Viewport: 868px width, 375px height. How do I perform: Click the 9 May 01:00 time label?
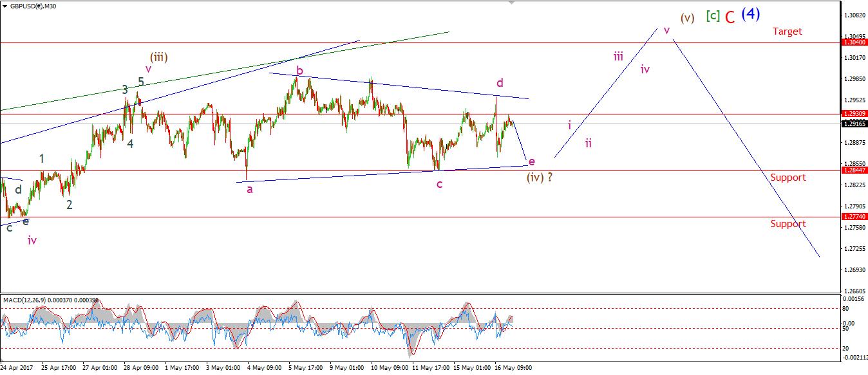click(348, 369)
